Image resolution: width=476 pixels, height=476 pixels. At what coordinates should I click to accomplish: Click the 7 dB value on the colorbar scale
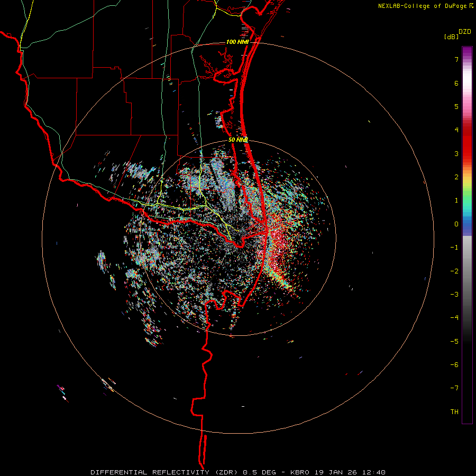point(456,59)
